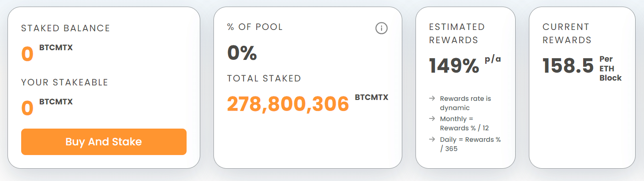Click the p/a annual rate label
The image size is (644, 181).
(x=493, y=59)
